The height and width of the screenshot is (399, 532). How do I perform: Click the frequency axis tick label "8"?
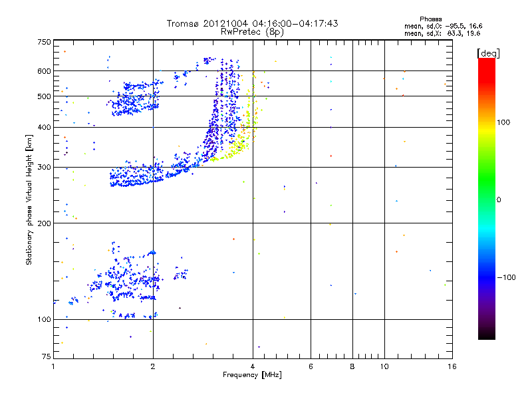352,366
